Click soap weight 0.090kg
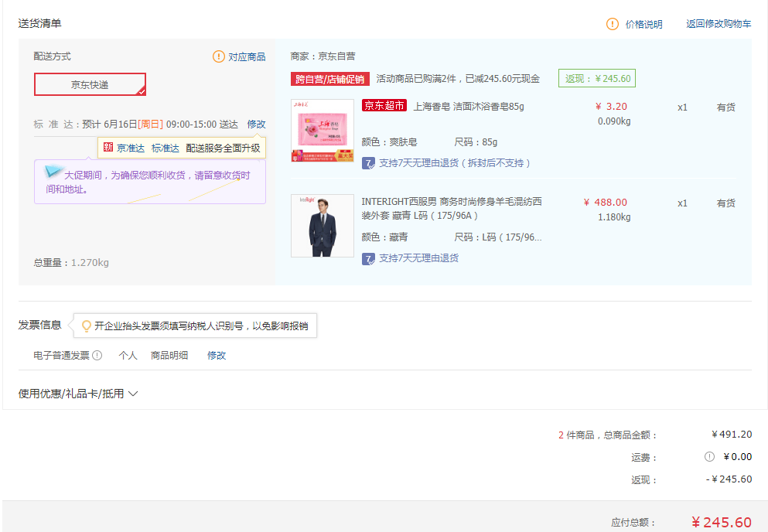This screenshot has width=768, height=532. click(x=614, y=121)
